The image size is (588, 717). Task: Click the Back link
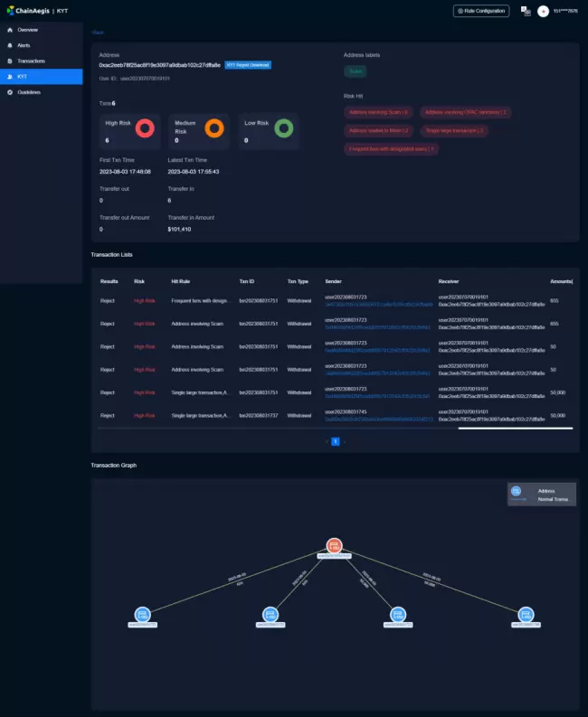click(x=98, y=32)
